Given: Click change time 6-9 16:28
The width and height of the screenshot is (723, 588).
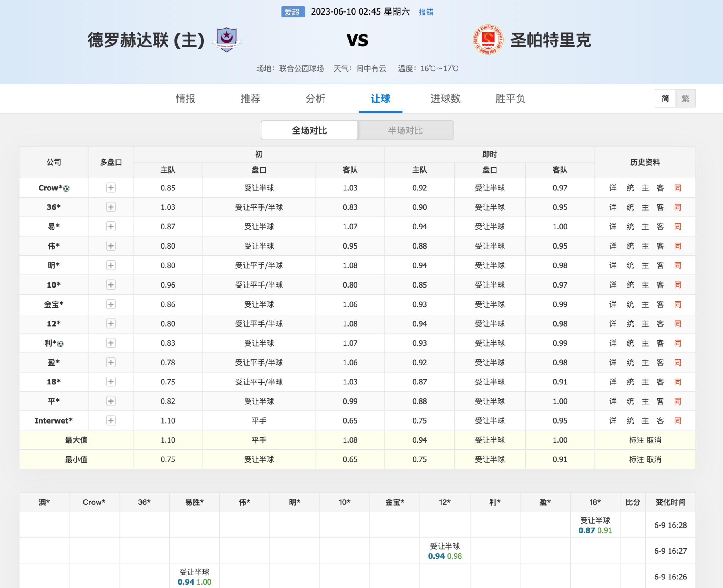Looking at the screenshot, I should (671, 525).
